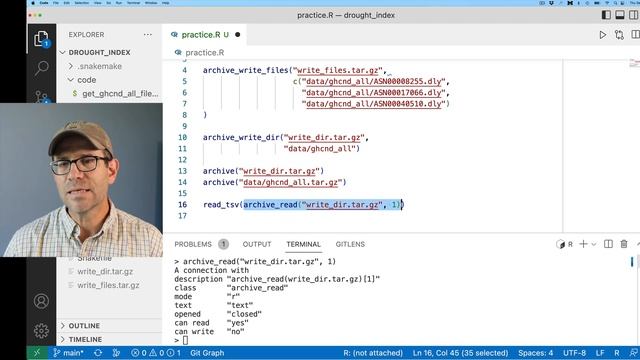The height and width of the screenshot is (360, 640).
Task: Open the Explorer view in activity bar
Action: 41,39
